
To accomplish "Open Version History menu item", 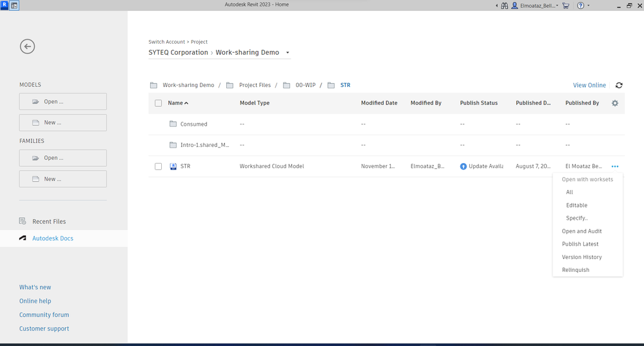I will pos(581,257).
